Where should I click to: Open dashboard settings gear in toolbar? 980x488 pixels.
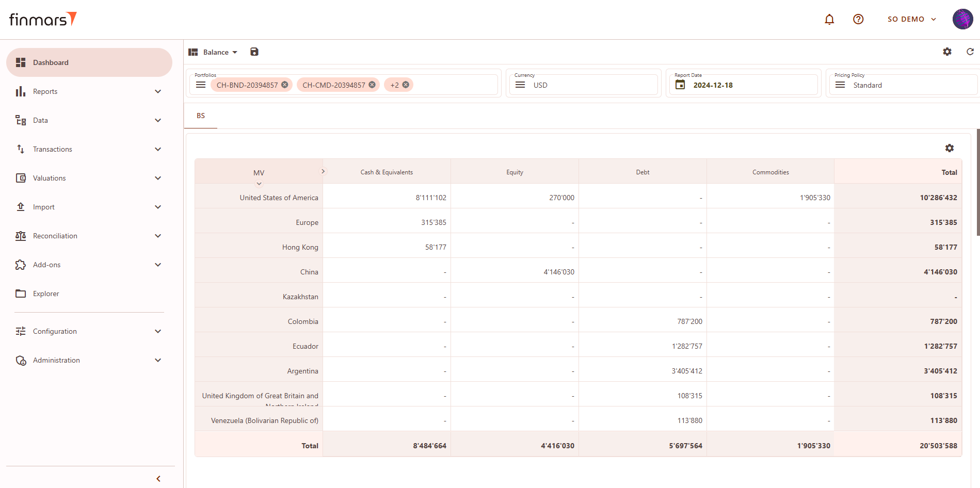[947, 52]
